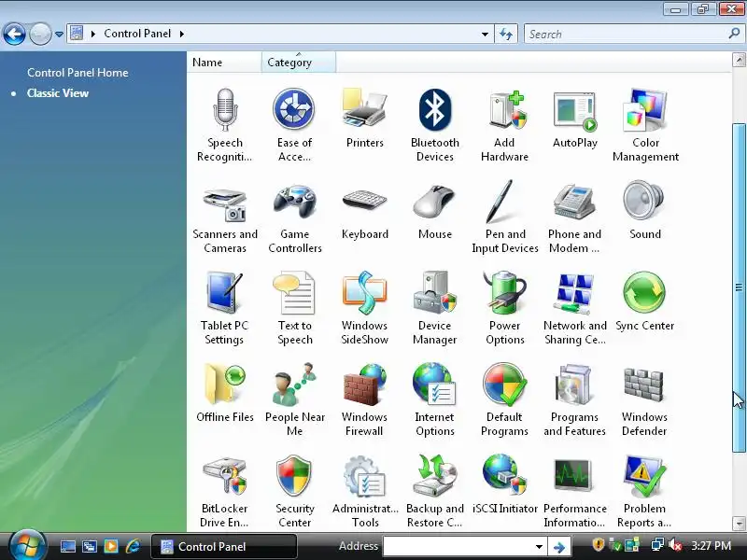Open Text to Speech

tap(294, 309)
